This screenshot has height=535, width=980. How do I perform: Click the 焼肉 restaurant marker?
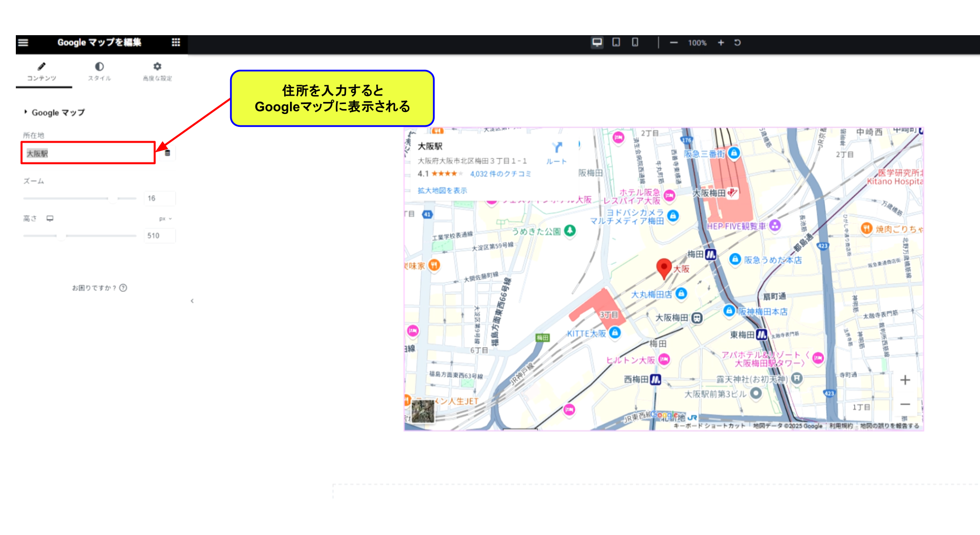866,228
